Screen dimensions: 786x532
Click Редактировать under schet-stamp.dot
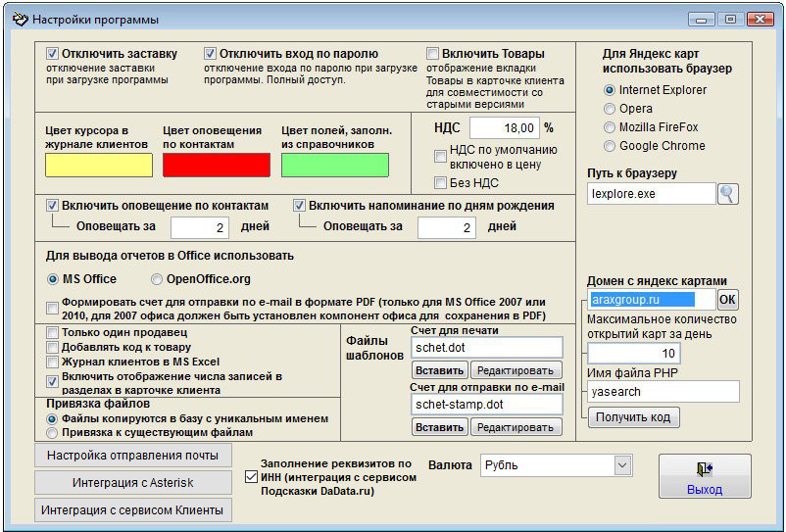516,427
